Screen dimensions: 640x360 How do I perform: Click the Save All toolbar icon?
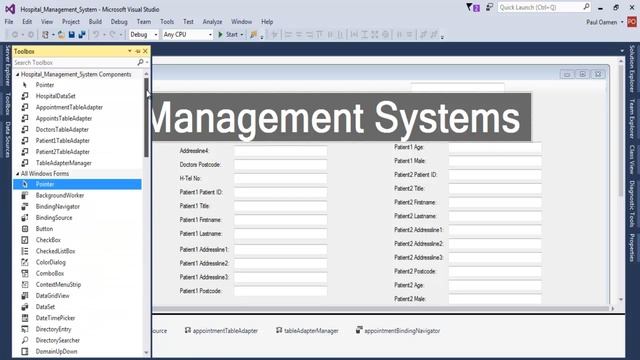(x=82, y=35)
